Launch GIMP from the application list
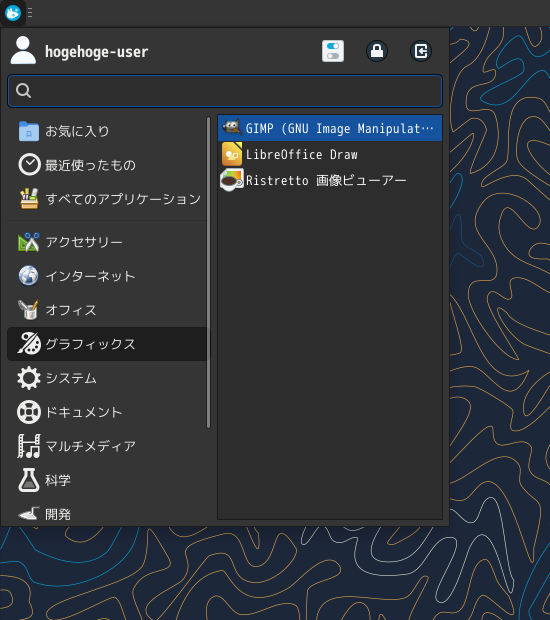550x620 pixels. [x=330, y=128]
